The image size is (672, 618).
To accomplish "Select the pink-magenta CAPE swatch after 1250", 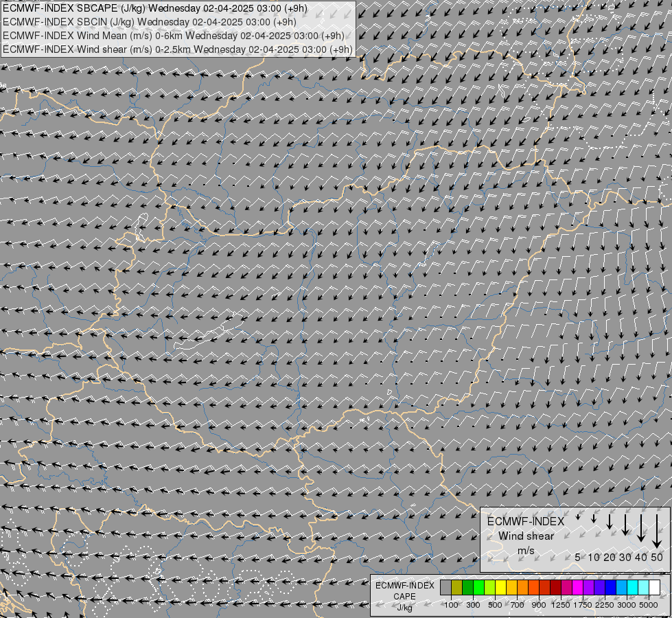I will tap(566, 587).
